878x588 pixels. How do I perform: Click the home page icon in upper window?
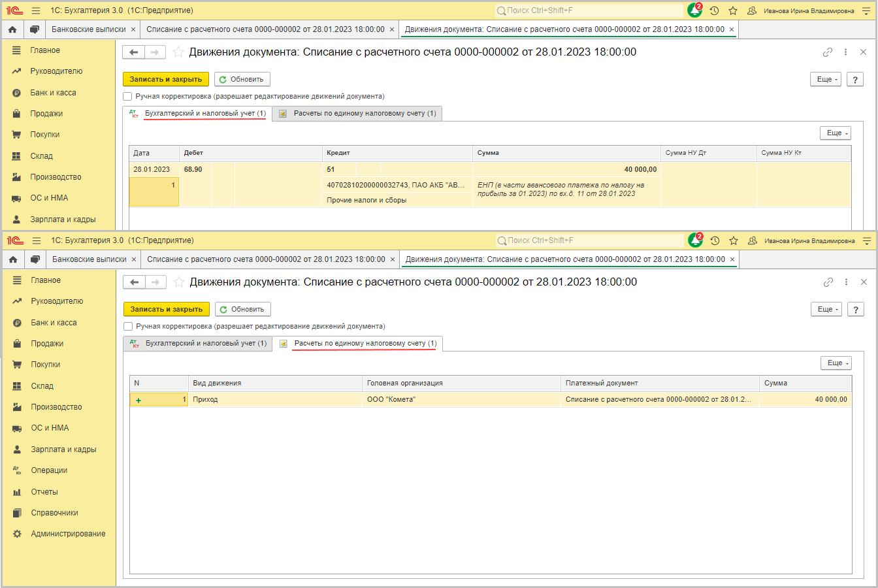[x=12, y=29]
